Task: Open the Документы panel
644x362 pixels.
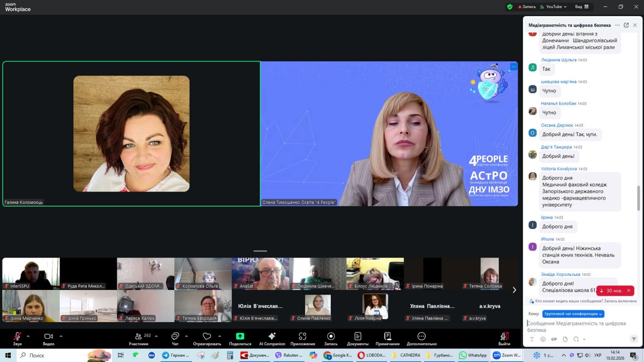Action: [357, 338]
